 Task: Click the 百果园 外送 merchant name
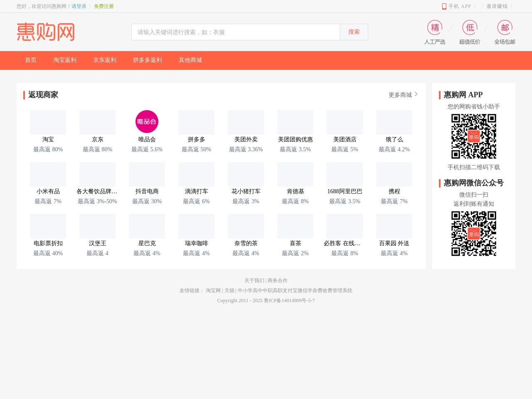click(394, 243)
